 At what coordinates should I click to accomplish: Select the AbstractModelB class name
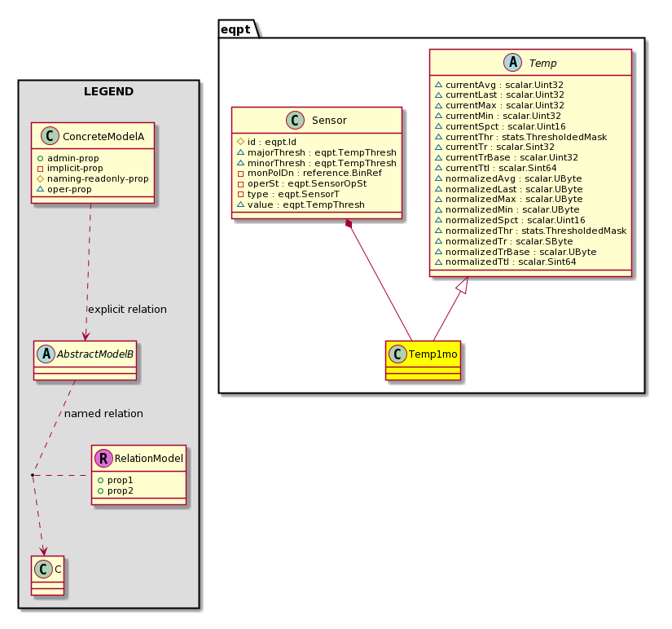pyautogui.click(x=94, y=354)
